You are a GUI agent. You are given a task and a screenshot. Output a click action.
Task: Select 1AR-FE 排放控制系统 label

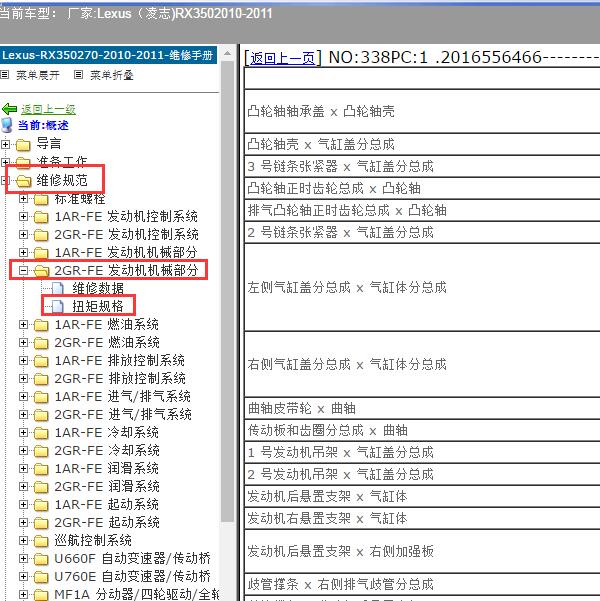(x=120, y=360)
